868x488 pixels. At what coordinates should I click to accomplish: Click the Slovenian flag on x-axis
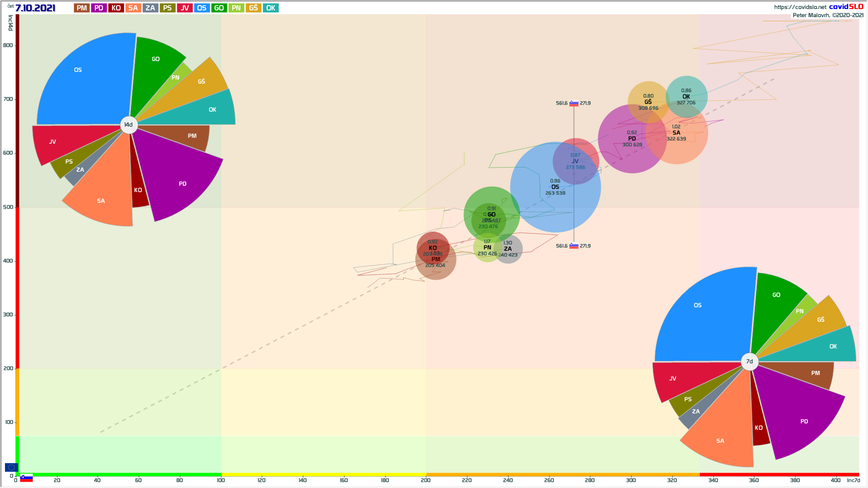[26, 478]
